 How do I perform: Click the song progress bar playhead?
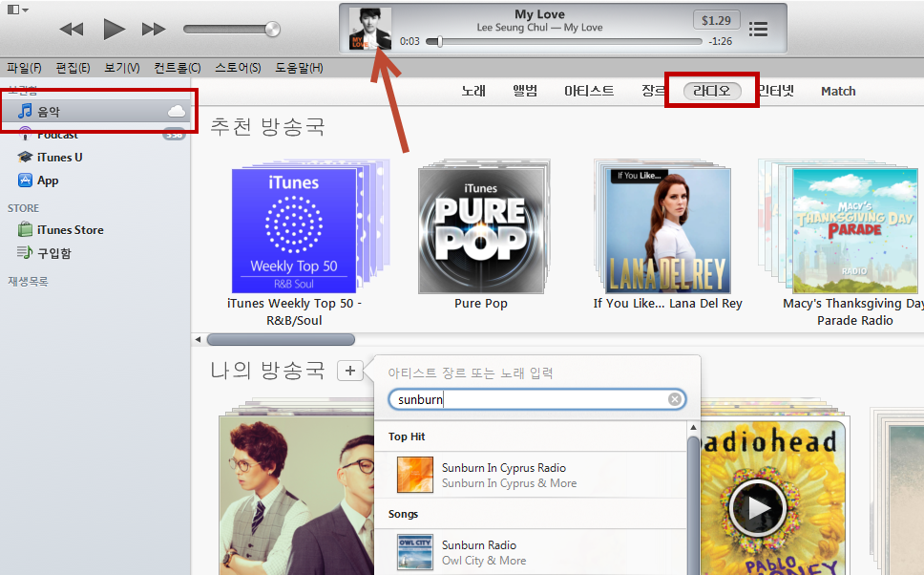440,41
